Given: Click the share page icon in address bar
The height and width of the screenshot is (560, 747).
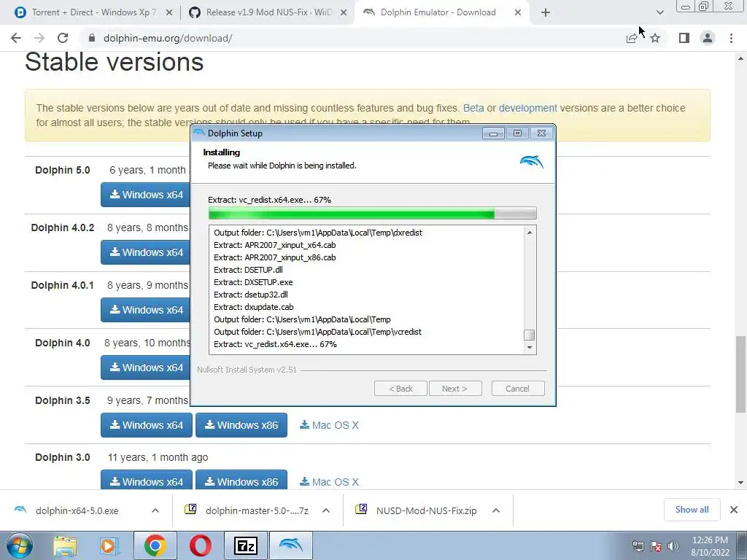Looking at the screenshot, I should [x=632, y=38].
